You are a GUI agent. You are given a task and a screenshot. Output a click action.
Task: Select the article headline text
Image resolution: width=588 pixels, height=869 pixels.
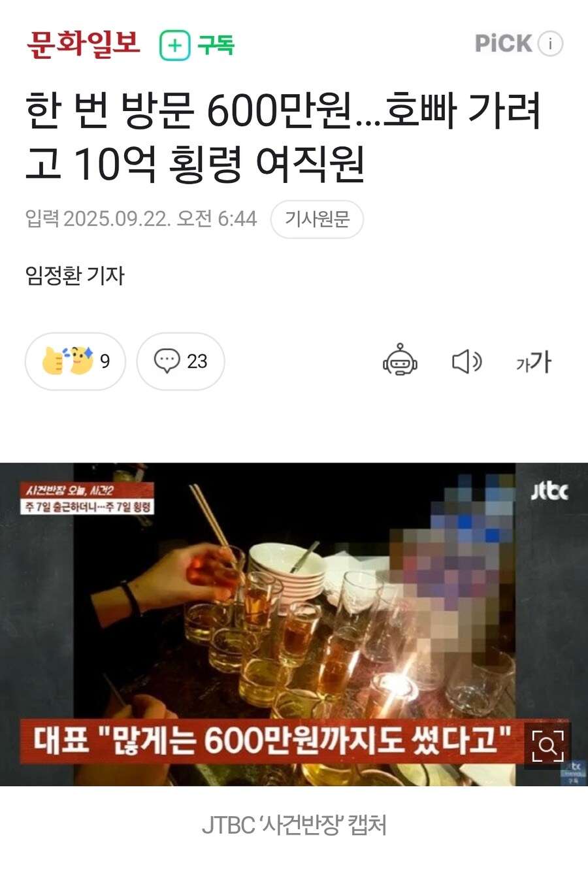click(284, 137)
